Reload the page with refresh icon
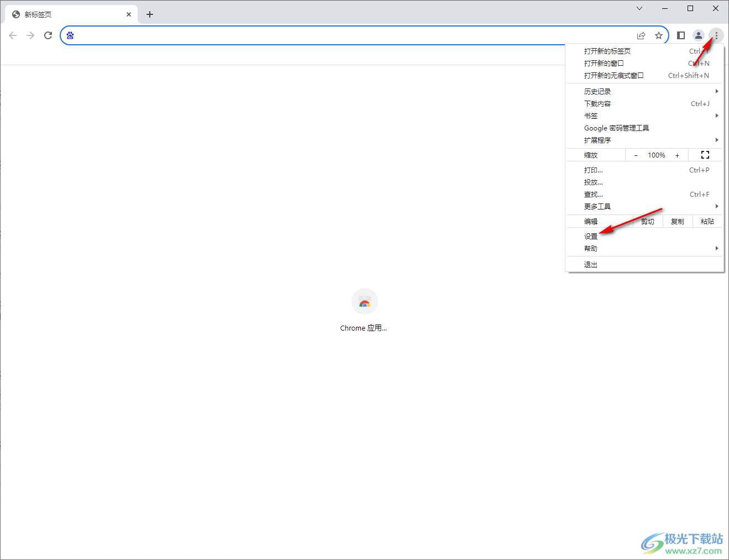This screenshot has width=729, height=560. click(x=48, y=35)
